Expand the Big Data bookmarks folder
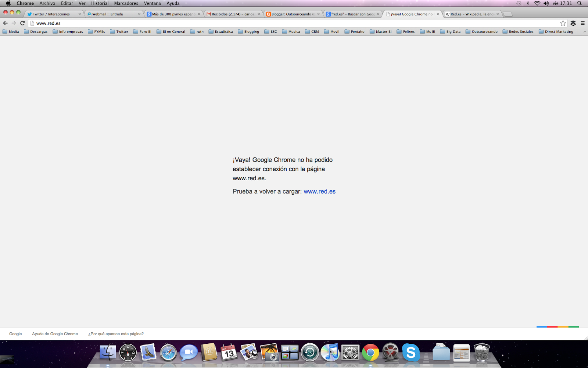Screen dimensions: 588x368 (450, 32)
